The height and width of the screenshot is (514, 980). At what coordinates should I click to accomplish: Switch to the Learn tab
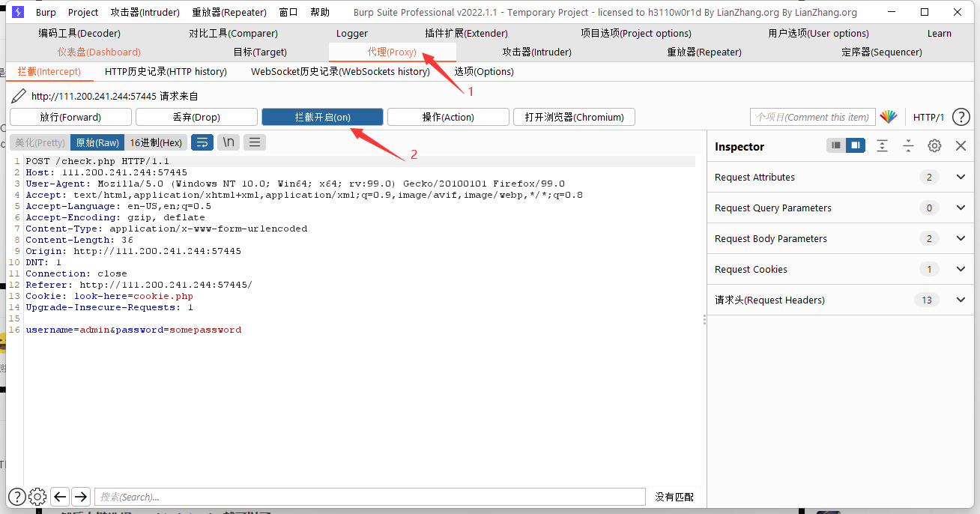[939, 33]
